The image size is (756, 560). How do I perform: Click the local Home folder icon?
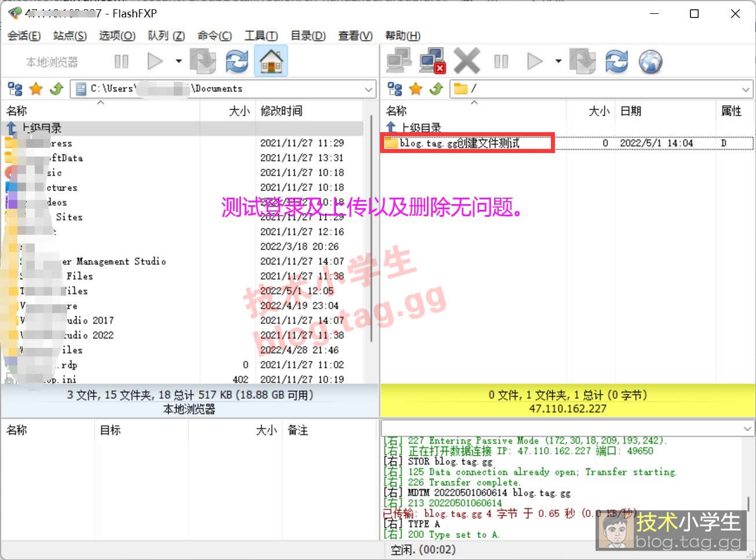pyautogui.click(x=271, y=61)
